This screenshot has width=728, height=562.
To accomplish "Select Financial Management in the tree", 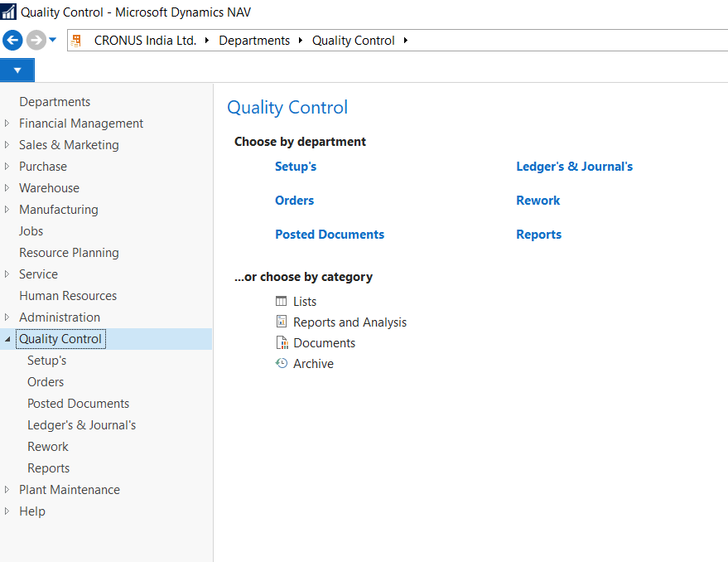I will pos(81,124).
